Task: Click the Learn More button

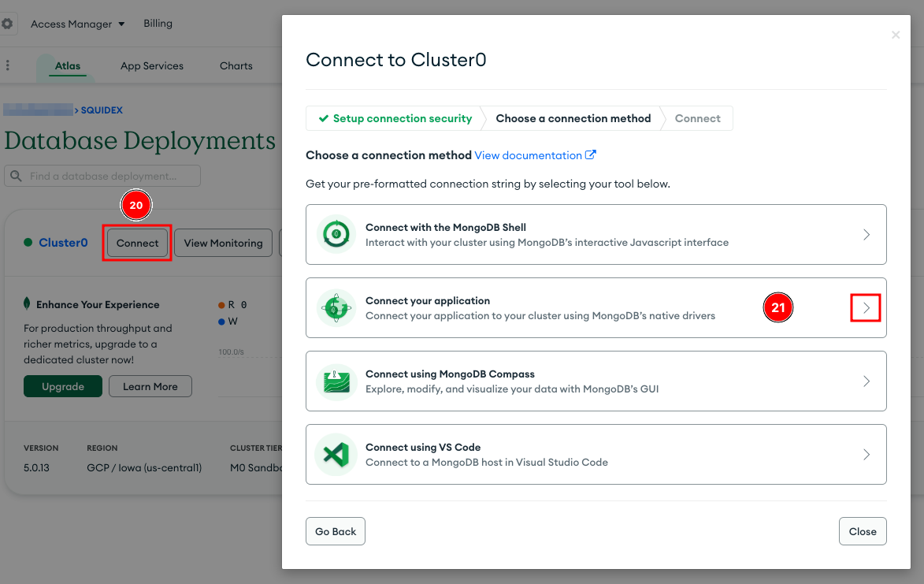Action: 150,387
